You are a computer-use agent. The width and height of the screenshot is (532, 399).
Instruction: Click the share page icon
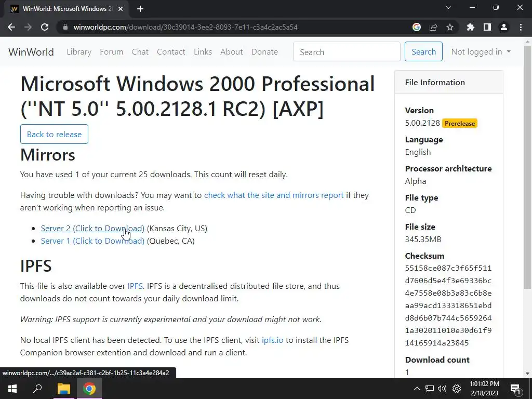[433, 27]
